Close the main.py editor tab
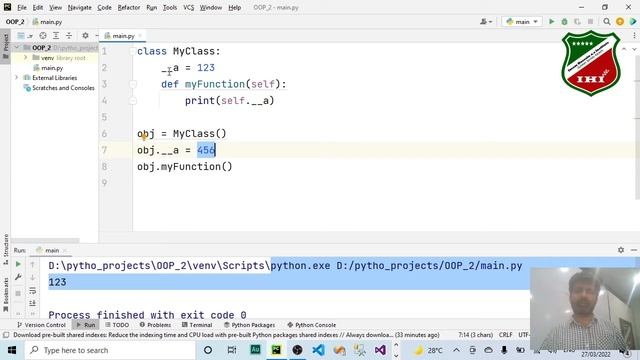The image size is (640, 360). point(140,36)
